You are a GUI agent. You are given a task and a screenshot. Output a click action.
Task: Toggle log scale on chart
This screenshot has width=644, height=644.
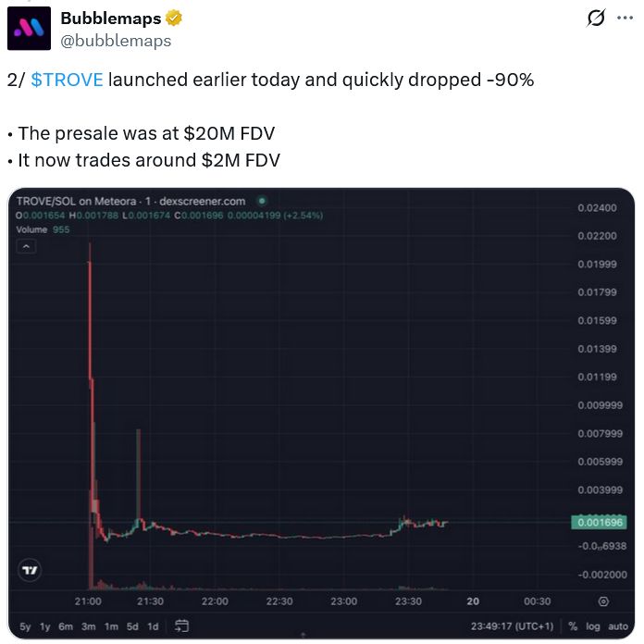[x=592, y=626]
